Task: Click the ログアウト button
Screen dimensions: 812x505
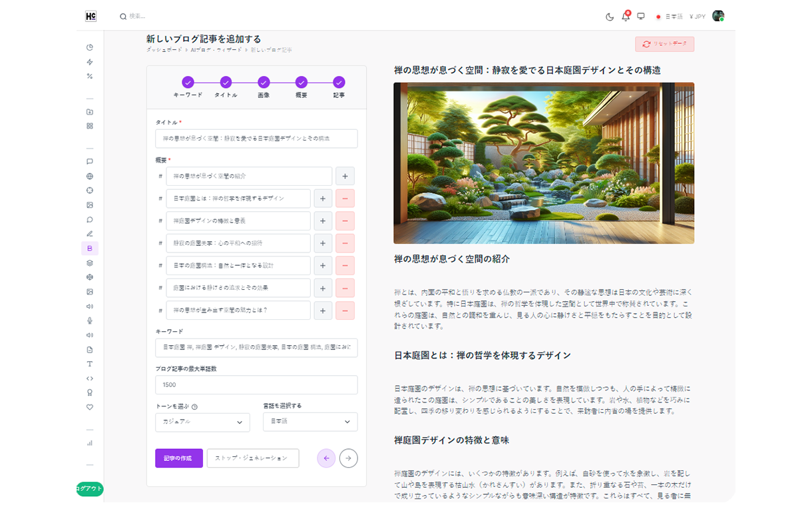Action: [90, 488]
